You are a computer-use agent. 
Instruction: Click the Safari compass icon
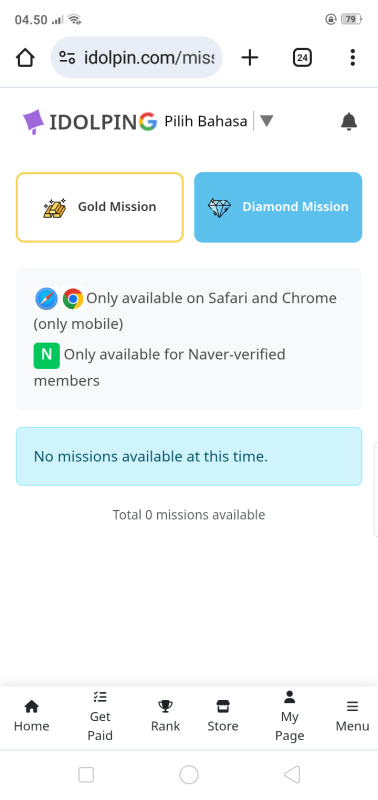(x=46, y=299)
